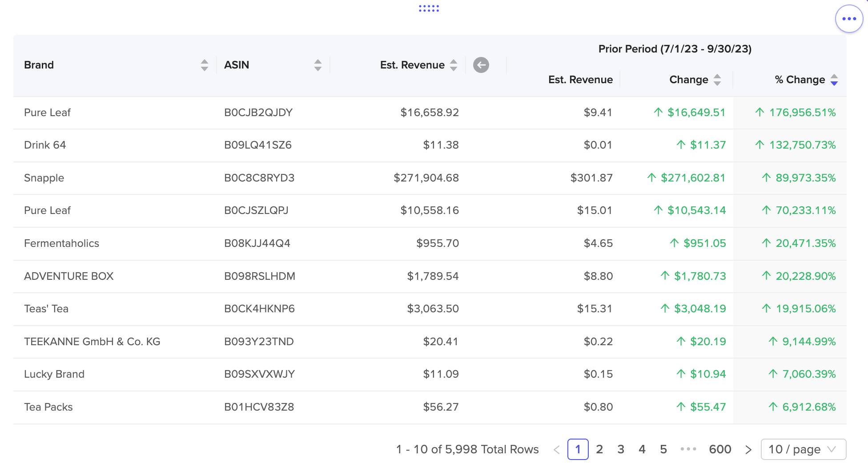Sort by Change column arrows
The image size is (868, 476).
(717, 80)
